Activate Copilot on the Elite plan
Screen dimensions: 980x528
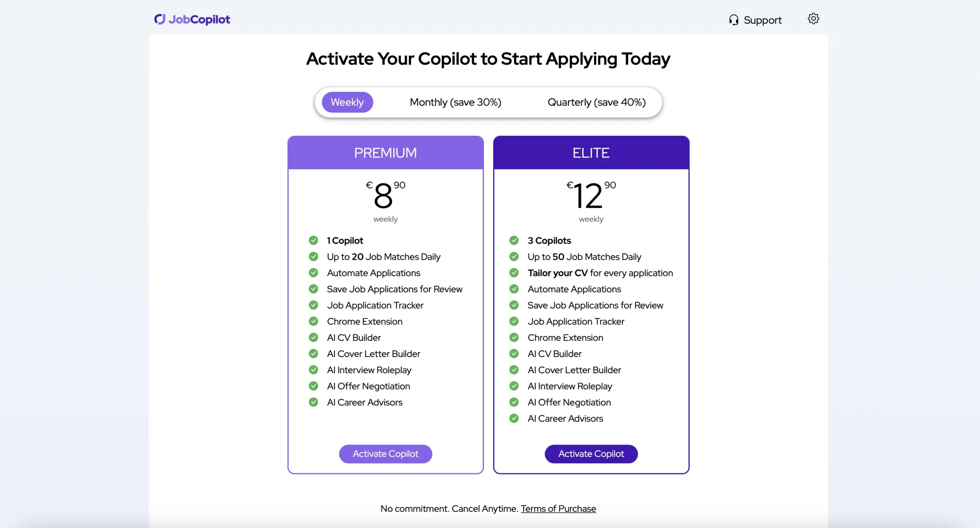(591, 454)
